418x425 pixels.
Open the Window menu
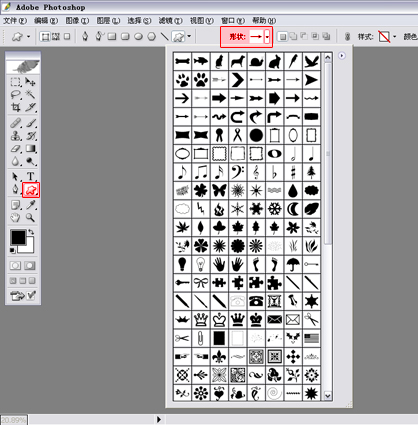click(233, 21)
